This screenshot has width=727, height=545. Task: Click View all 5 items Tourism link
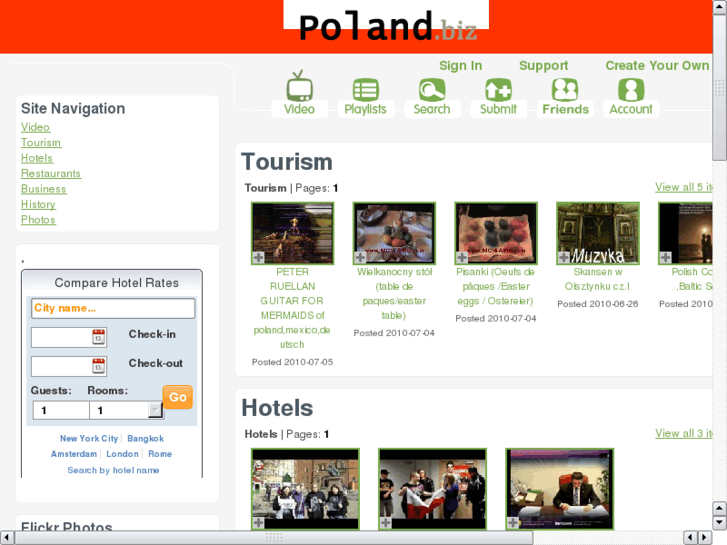click(683, 187)
